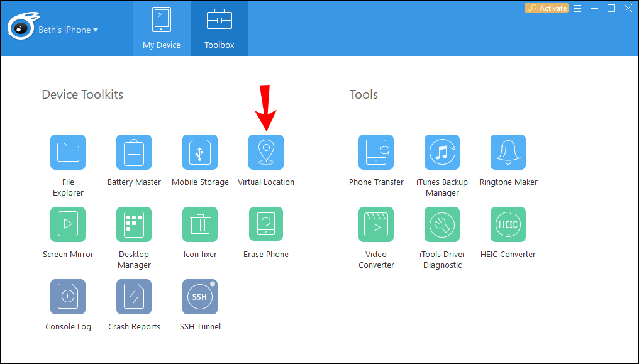The width and height of the screenshot is (639, 364).
Task: Click the Erase Phone label text
Action: (266, 254)
